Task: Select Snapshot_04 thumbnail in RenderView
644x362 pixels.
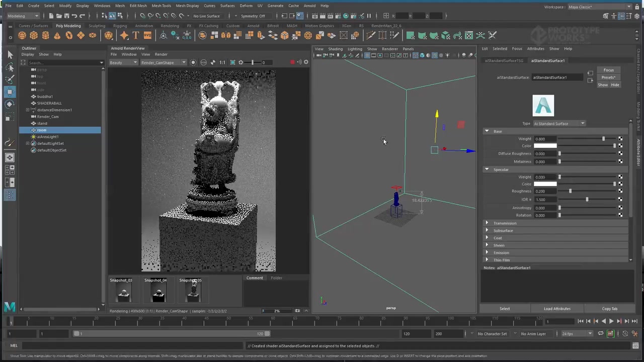Action: (x=158, y=292)
